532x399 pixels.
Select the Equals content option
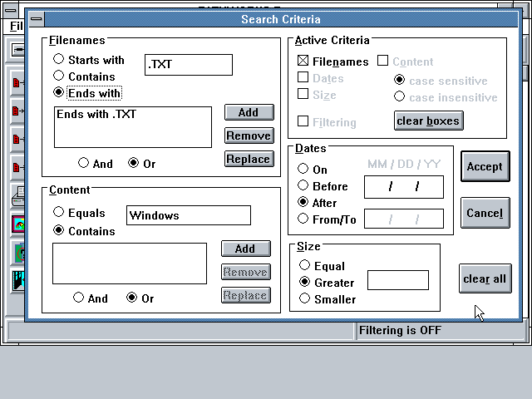pos(80,213)
